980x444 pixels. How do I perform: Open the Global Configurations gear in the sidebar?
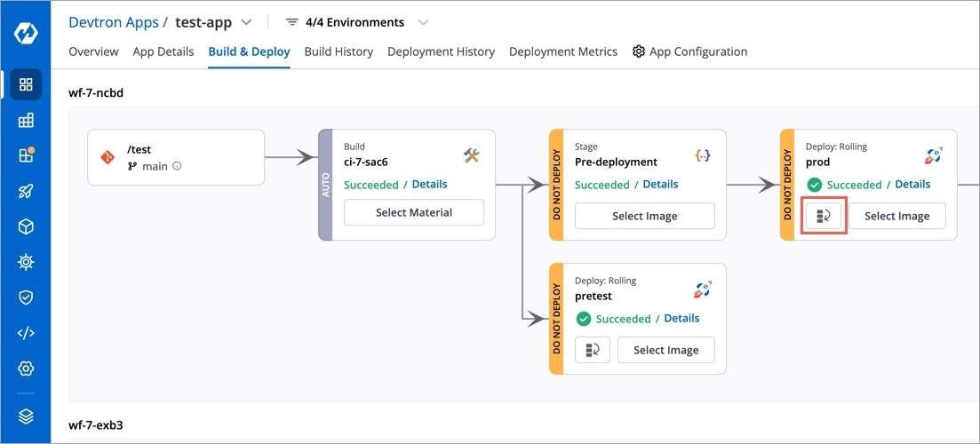(26, 369)
